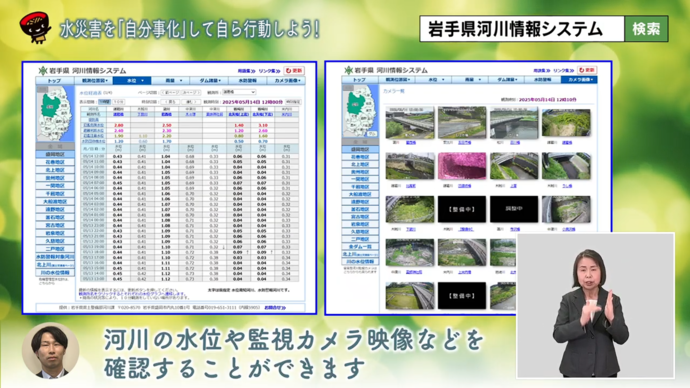
Task: Click the red 更新 refresh button on the water level page
Action: click(294, 70)
